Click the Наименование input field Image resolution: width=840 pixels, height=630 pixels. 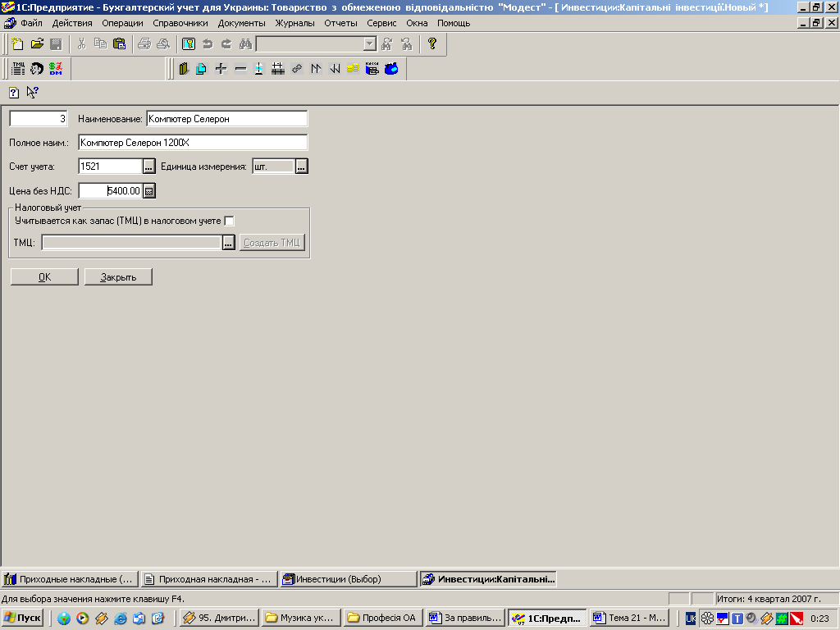227,119
